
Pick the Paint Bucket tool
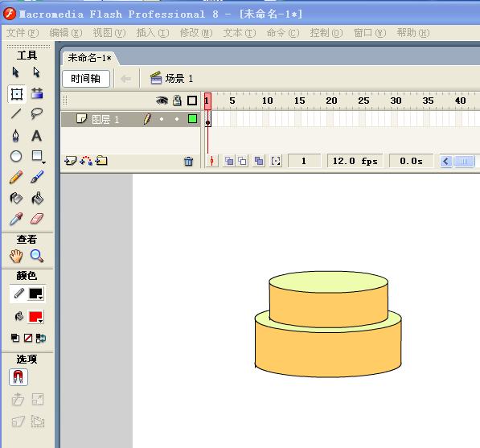(x=37, y=198)
